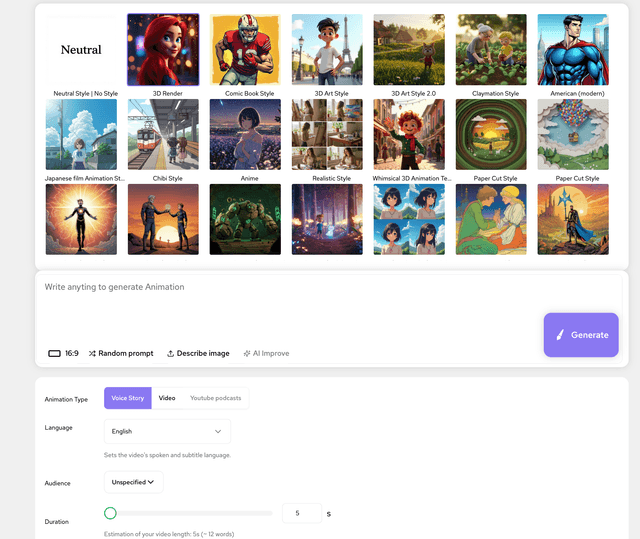Adjust the Duration slider handle

tap(110, 513)
